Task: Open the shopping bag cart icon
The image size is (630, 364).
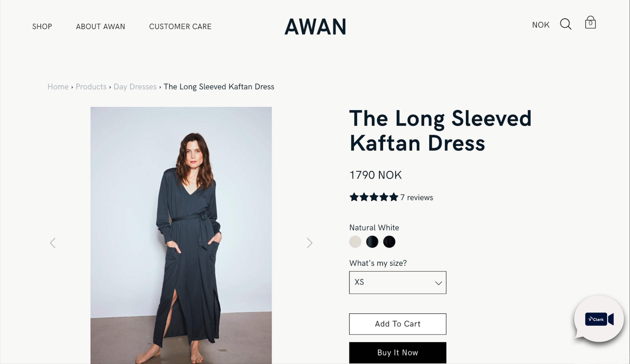Action: pyautogui.click(x=590, y=22)
